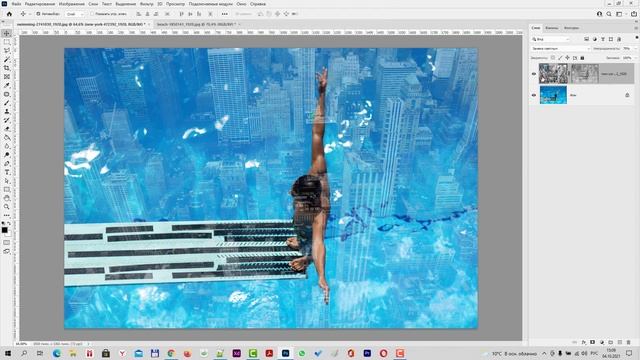Hide the background layer eye icon
Viewport: 640px width, 360px height.
pyautogui.click(x=534, y=95)
